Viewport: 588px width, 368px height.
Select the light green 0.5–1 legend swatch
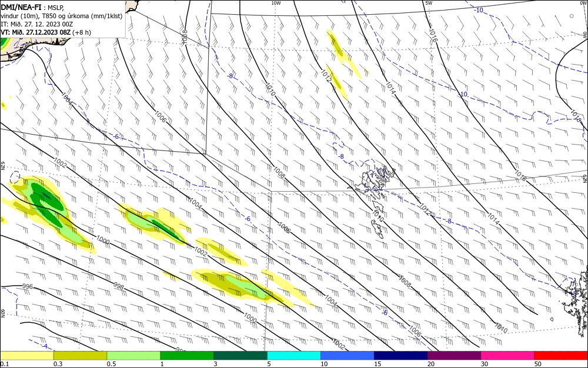coord(133,355)
